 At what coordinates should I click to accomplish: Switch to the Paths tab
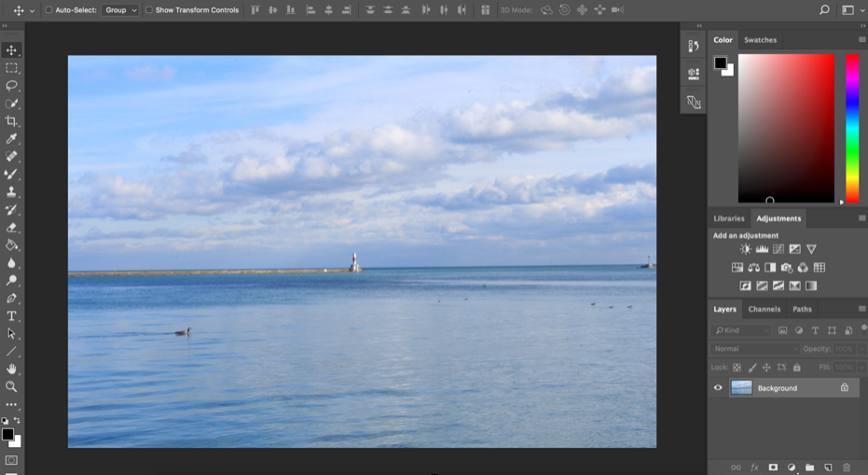click(x=802, y=309)
